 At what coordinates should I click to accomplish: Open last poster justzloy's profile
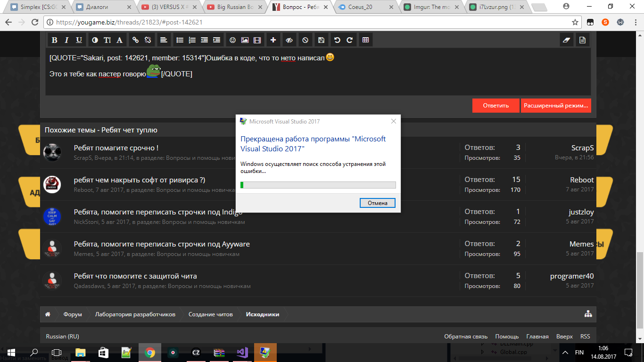click(x=581, y=212)
